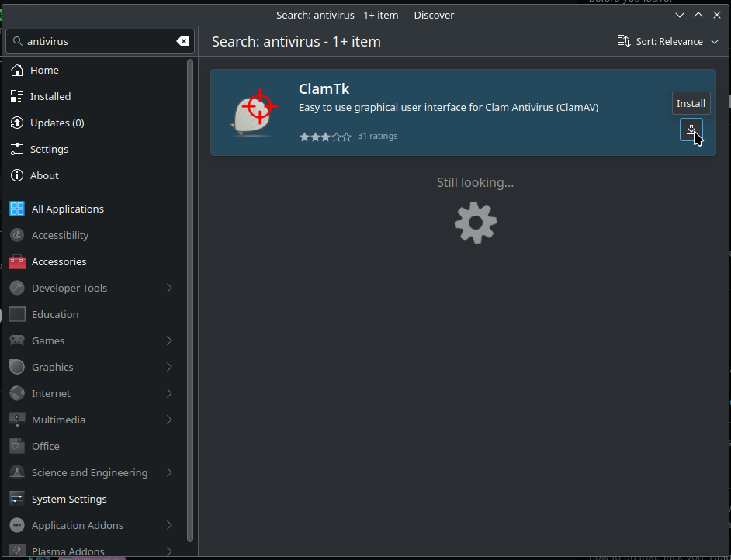Expand Science and Engineering chevron
Image resolution: width=731 pixels, height=560 pixels.
pyautogui.click(x=169, y=472)
